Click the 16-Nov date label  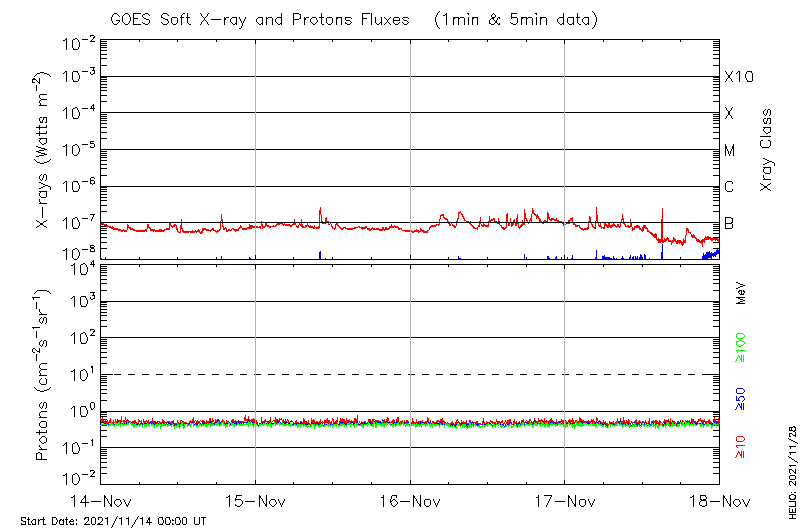point(410,500)
